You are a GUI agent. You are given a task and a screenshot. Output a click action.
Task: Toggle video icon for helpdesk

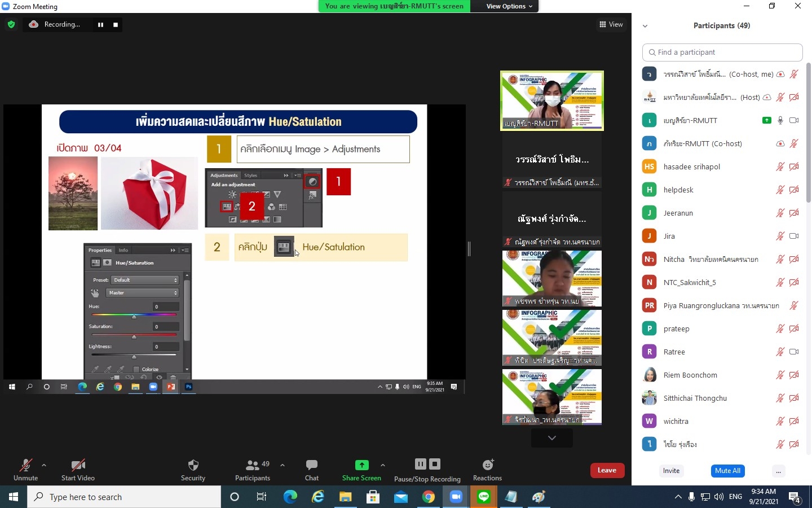click(794, 190)
